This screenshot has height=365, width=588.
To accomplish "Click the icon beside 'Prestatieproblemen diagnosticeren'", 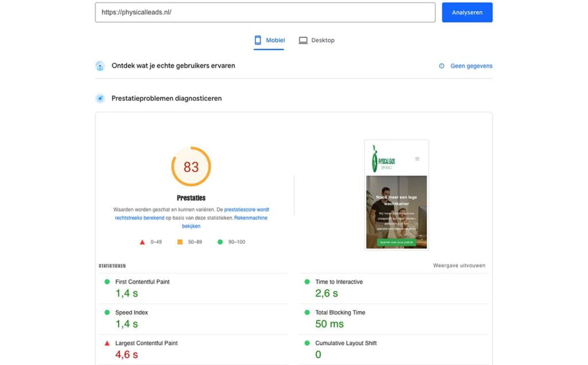I will (100, 98).
